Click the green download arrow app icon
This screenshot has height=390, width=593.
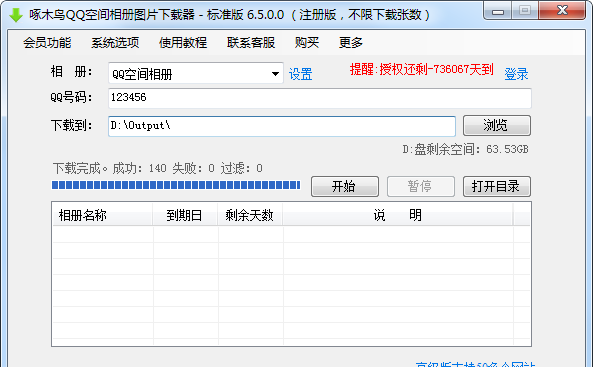[16, 15]
